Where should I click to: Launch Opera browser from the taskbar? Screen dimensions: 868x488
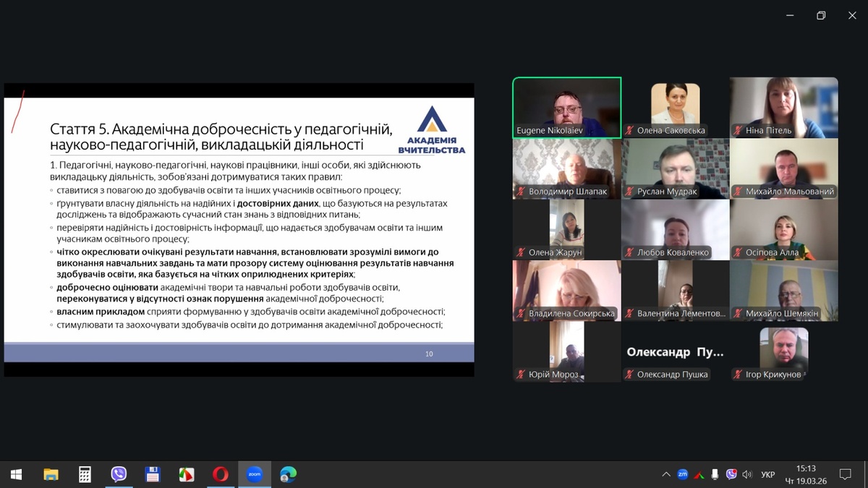click(x=220, y=474)
